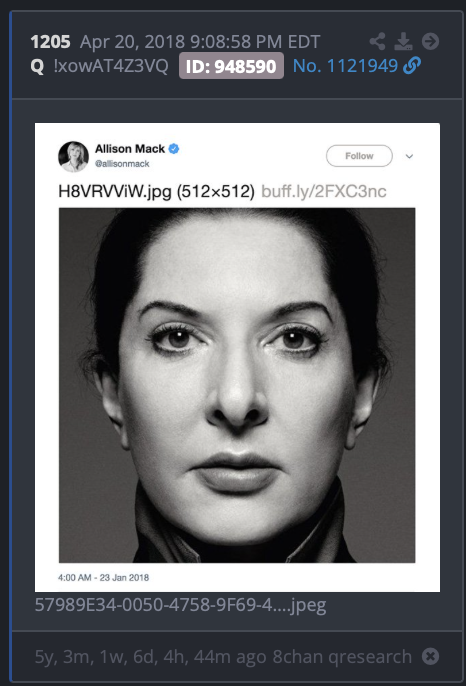Expand the chevron menu beside Follow

point(409,156)
